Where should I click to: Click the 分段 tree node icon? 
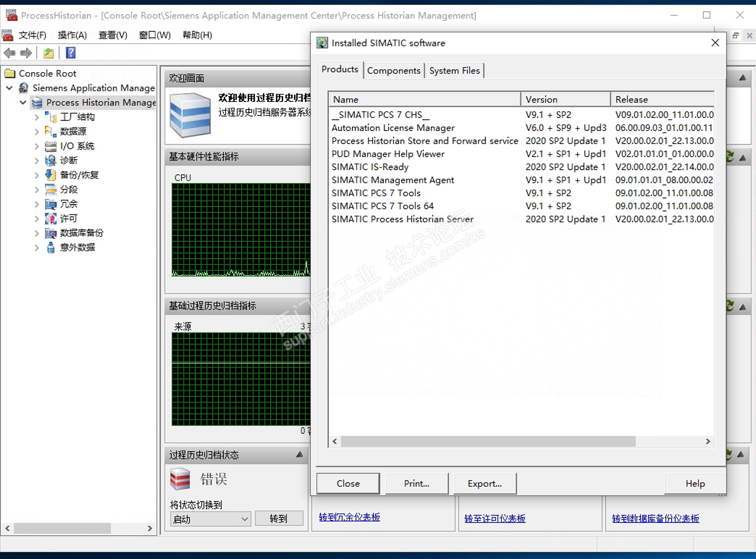click(x=51, y=189)
